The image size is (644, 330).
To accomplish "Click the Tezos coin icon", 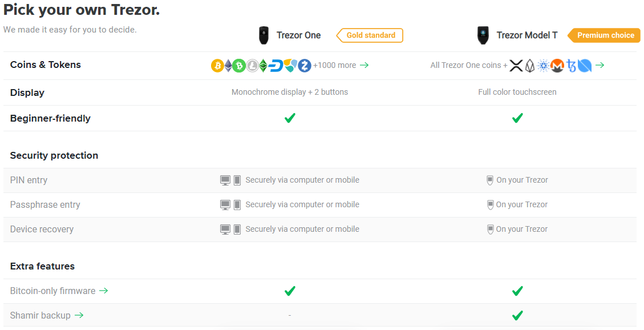I will coord(571,66).
